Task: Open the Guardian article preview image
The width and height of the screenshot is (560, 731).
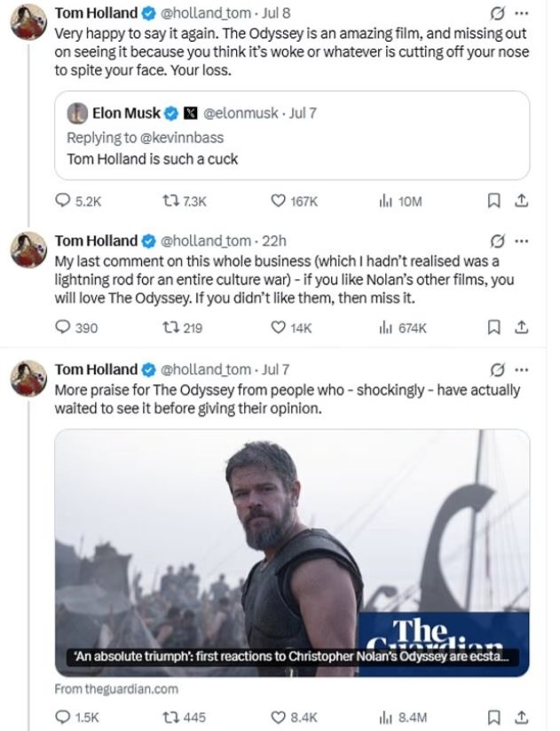Action: click(292, 553)
